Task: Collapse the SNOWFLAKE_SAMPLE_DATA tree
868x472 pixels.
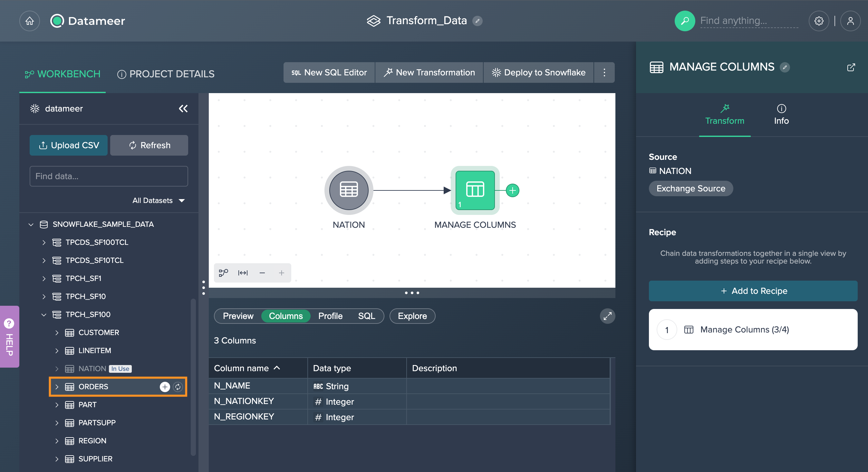Action: tap(31, 224)
